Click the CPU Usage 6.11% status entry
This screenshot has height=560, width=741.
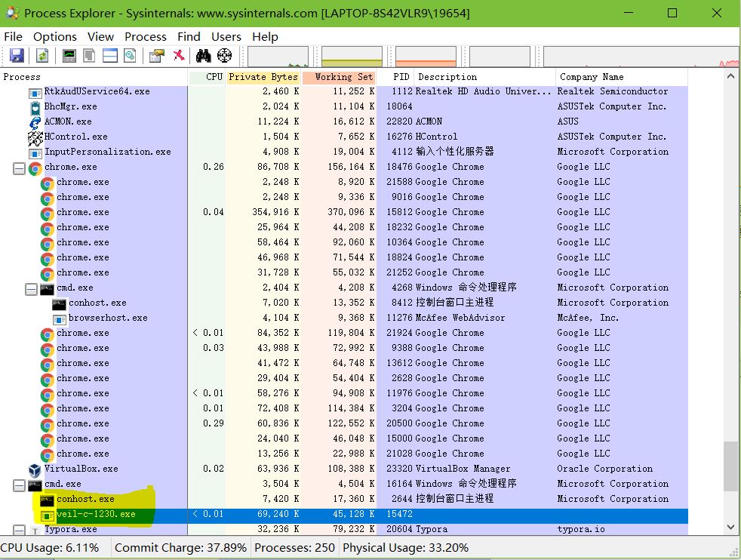coord(50,548)
